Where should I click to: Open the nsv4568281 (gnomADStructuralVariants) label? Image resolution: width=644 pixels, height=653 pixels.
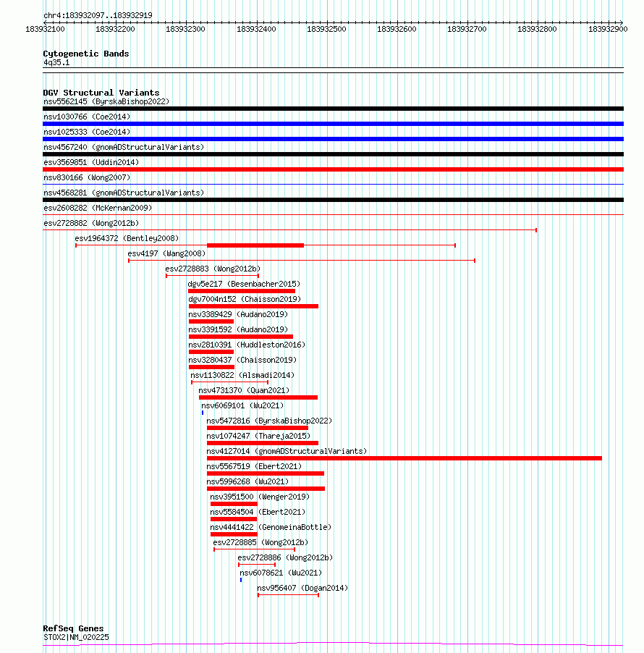coord(124,193)
